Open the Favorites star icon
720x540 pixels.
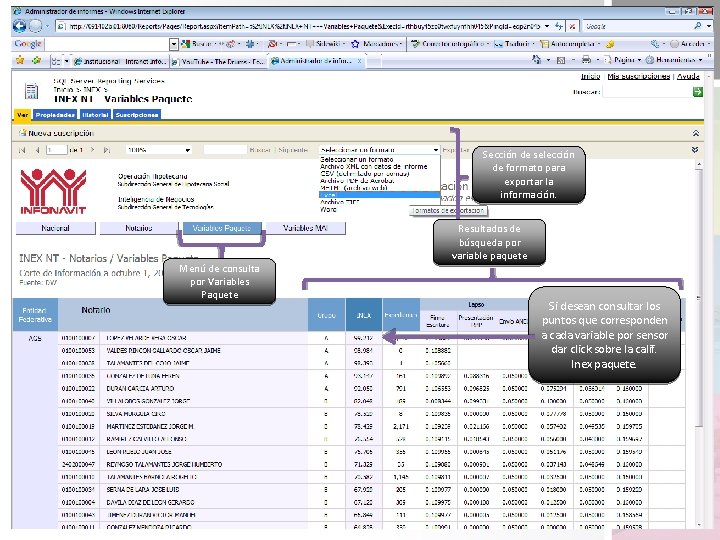click(20, 60)
